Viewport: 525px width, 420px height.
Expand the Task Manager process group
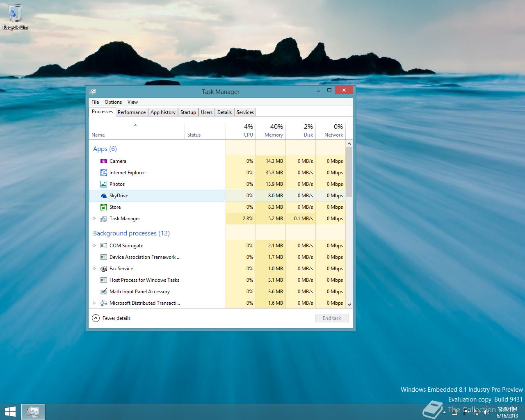[94, 219]
